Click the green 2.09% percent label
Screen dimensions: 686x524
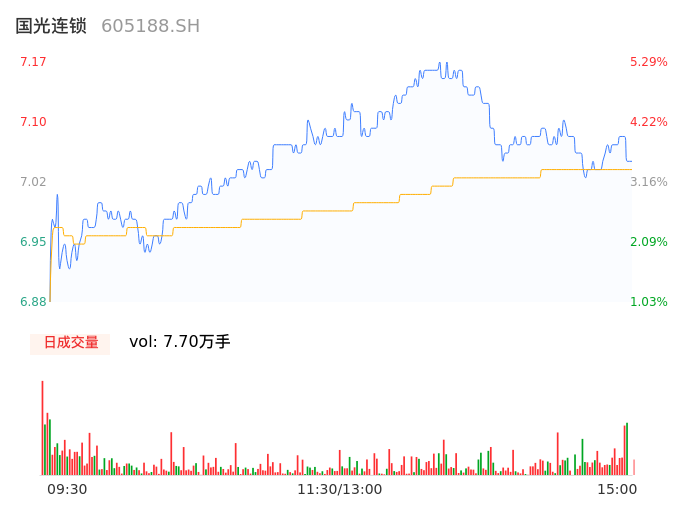click(x=648, y=242)
